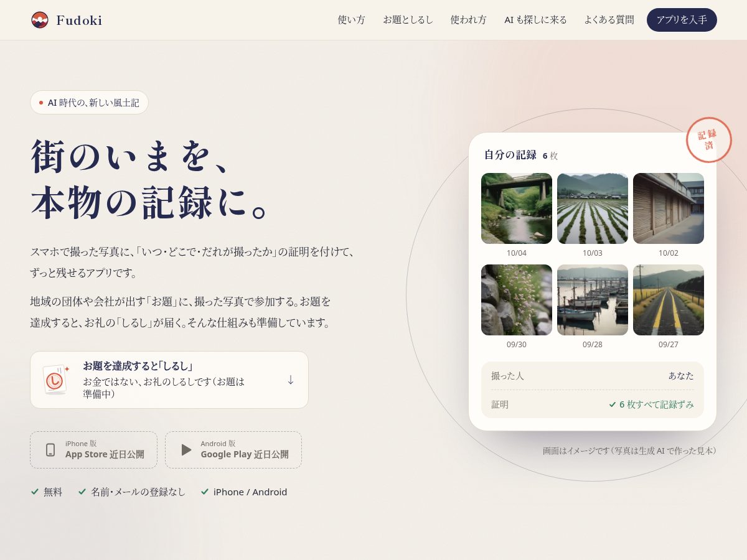Click the 09/27 date label

click(x=669, y=345)
